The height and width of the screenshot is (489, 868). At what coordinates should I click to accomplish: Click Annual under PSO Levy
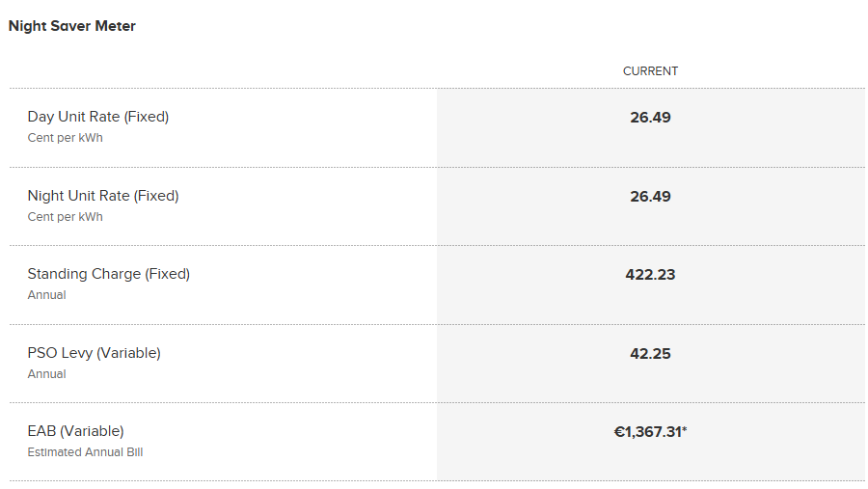[x=47, y=374]
